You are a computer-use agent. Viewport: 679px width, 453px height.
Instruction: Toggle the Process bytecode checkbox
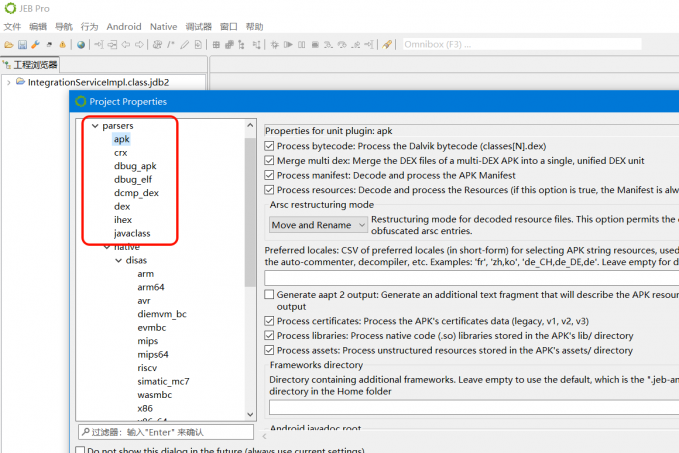(x=269, y=146)
